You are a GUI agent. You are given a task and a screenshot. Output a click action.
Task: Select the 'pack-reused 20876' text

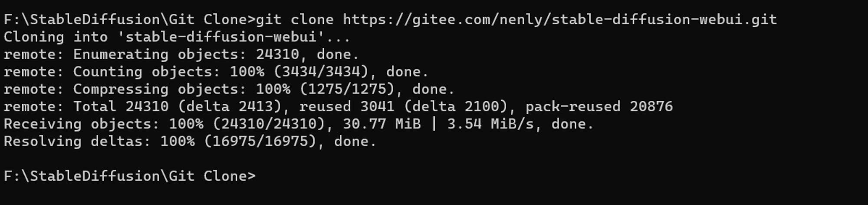599,106
